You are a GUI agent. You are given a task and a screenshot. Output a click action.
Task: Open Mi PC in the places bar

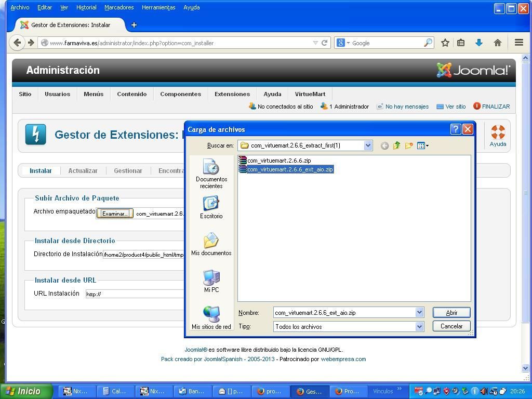pos(211,281)
